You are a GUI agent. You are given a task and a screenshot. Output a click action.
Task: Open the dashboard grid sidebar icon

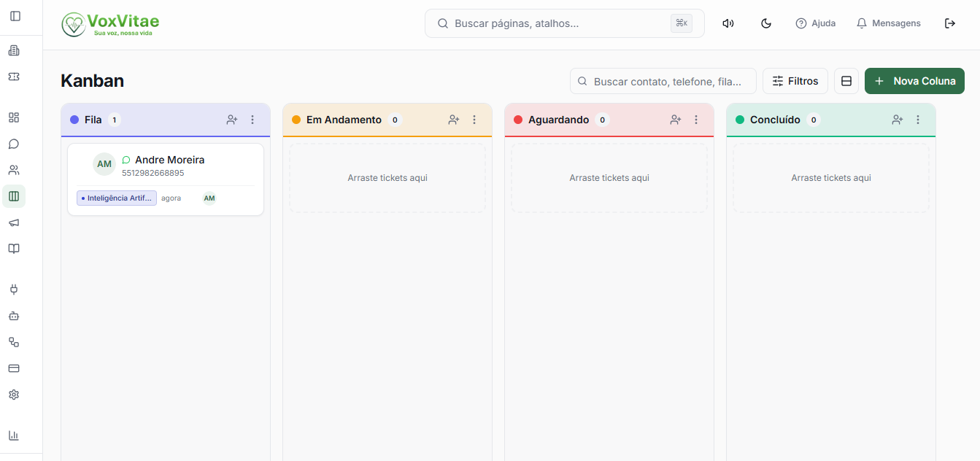(14, 117)
